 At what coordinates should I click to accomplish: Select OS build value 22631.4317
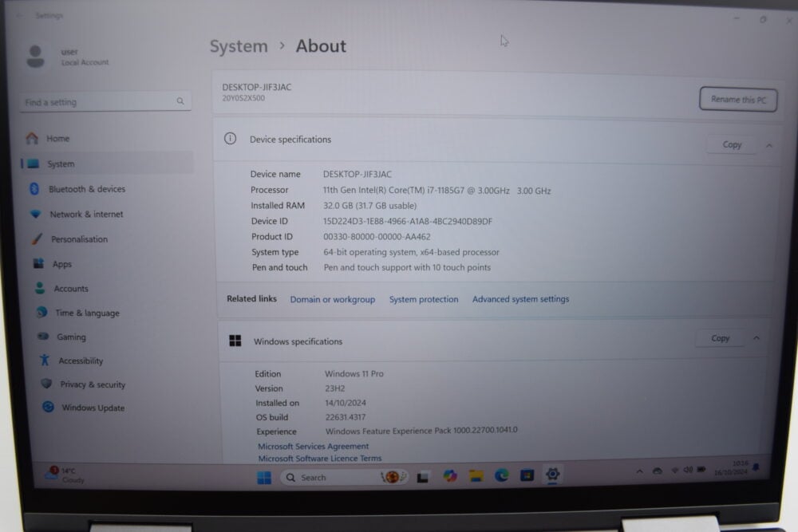[x=346, y=417]
